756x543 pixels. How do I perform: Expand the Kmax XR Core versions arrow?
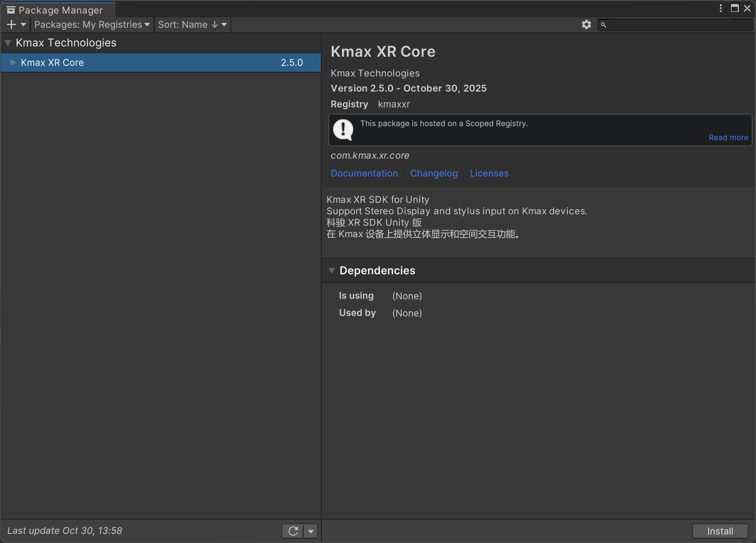click(13, 62)
